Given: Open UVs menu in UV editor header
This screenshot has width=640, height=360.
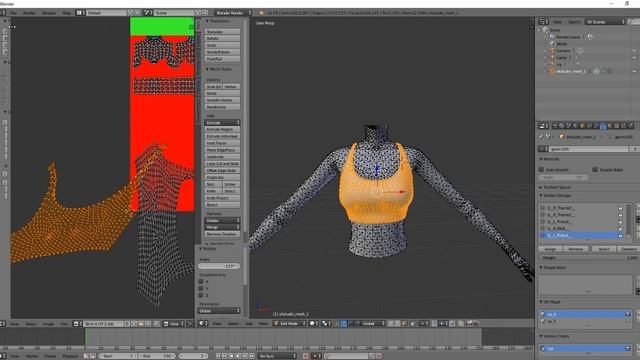Looking at the screenshot, I should pos(64,324).
